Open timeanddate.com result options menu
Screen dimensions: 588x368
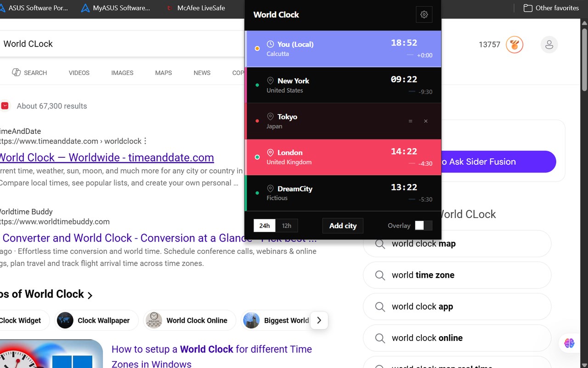145,141
